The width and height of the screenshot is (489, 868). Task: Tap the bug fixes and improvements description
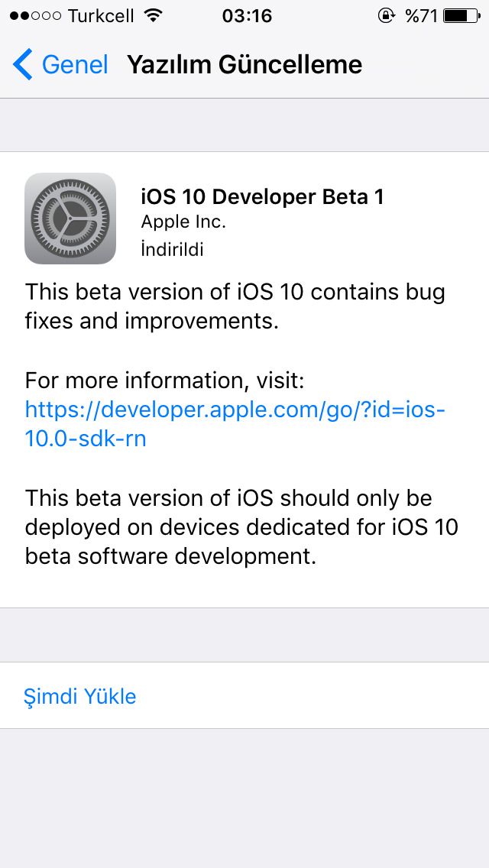pos(235,306)
